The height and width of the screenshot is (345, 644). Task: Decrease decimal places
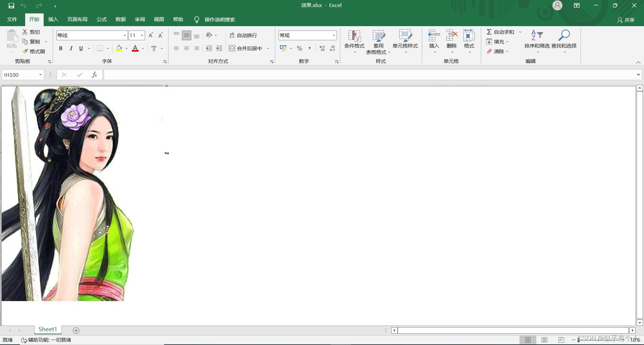coord(332,48)
